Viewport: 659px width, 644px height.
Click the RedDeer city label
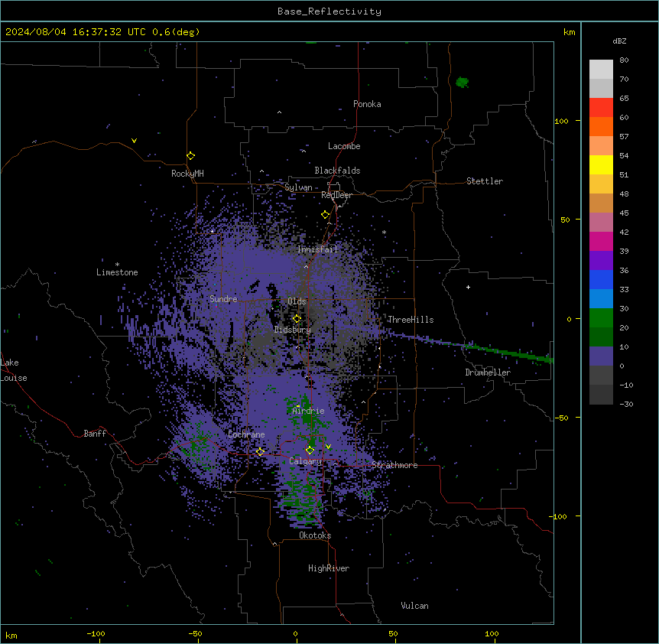click(336, 195)
